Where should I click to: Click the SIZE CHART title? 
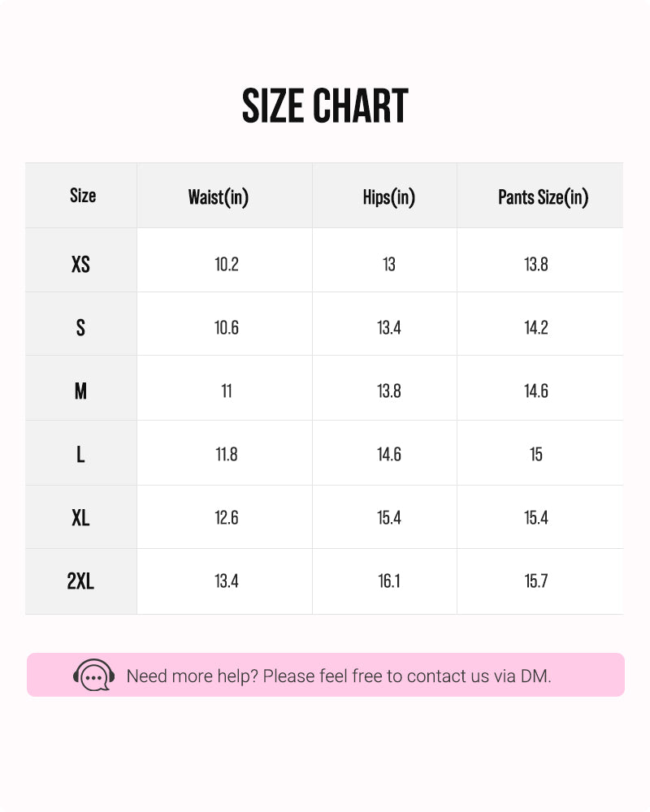tap(325, 106)
